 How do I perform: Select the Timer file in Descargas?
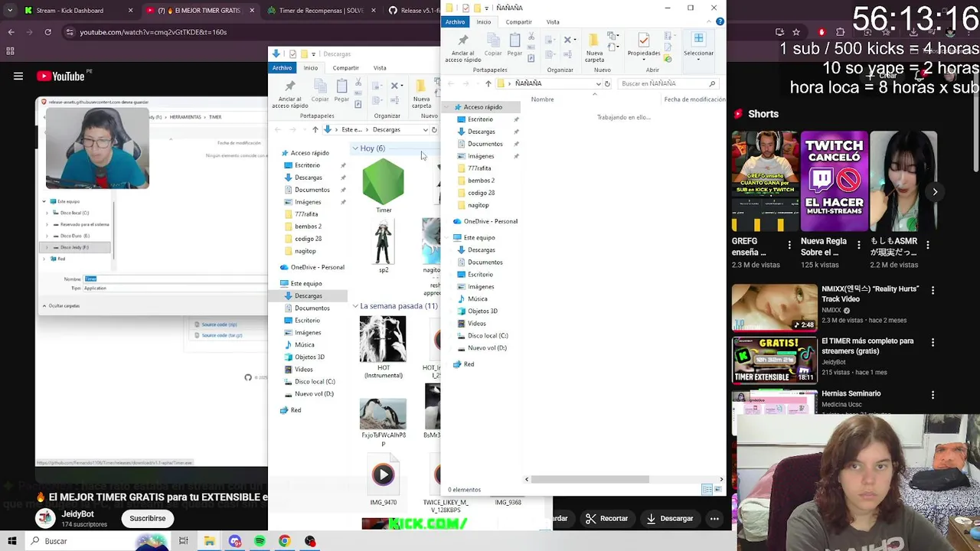pos(384,186)
